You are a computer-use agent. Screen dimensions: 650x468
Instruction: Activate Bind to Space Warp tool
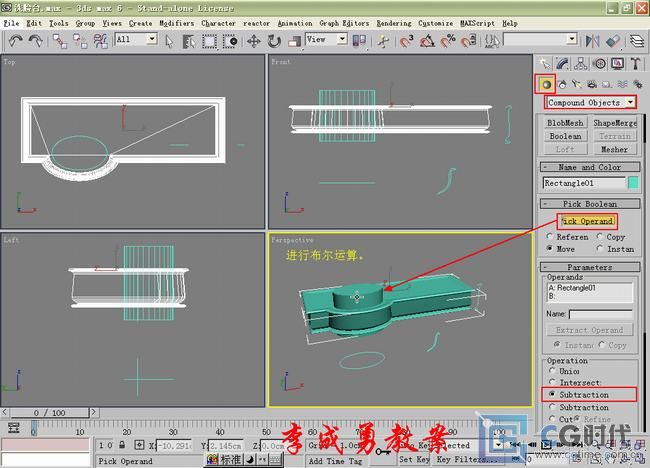(x=101, y=41)
